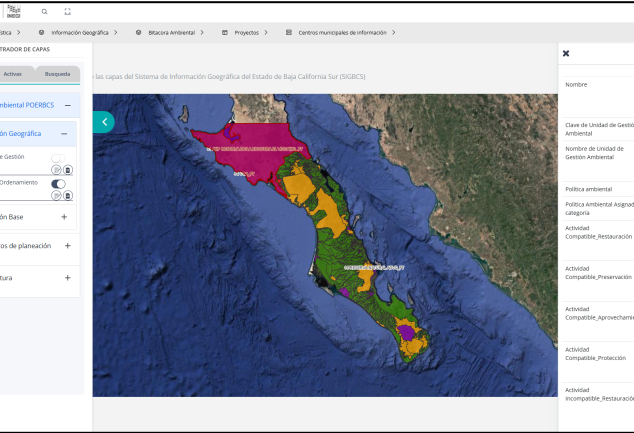Expand the Base section plus
The image size is (634, 433).
[64, 217]
